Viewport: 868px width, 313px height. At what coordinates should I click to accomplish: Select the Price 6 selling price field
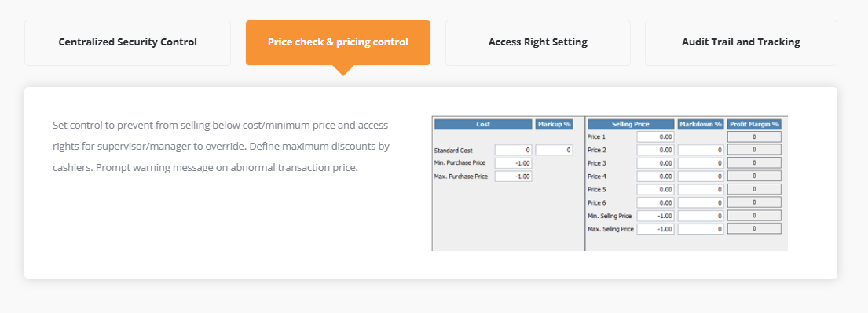[x=655, y=202]
